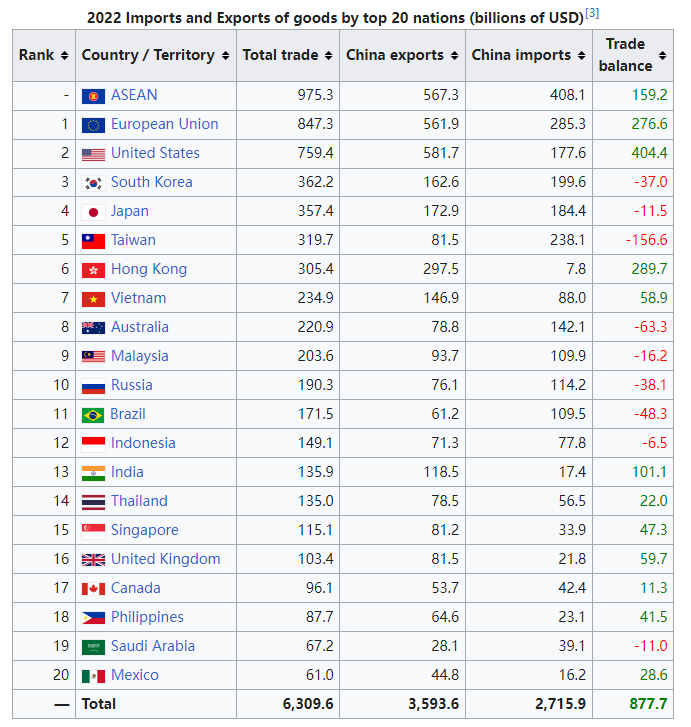Viewport: 691px width, 727px height.
Task: Open the [3] citation reference link
Action: point(592,13)
